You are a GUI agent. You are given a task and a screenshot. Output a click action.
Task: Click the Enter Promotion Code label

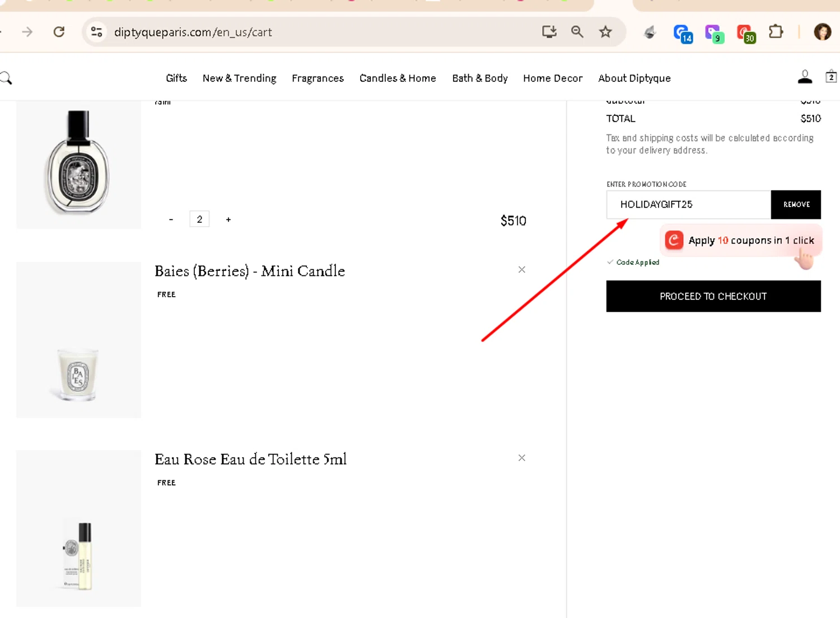pyautogui.click(x=646, y=184)
